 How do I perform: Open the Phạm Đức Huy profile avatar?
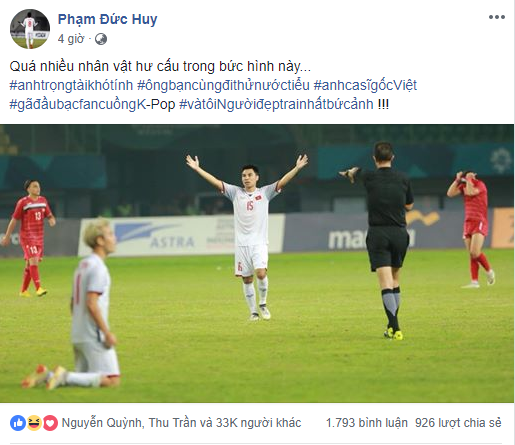click(30, 29)
